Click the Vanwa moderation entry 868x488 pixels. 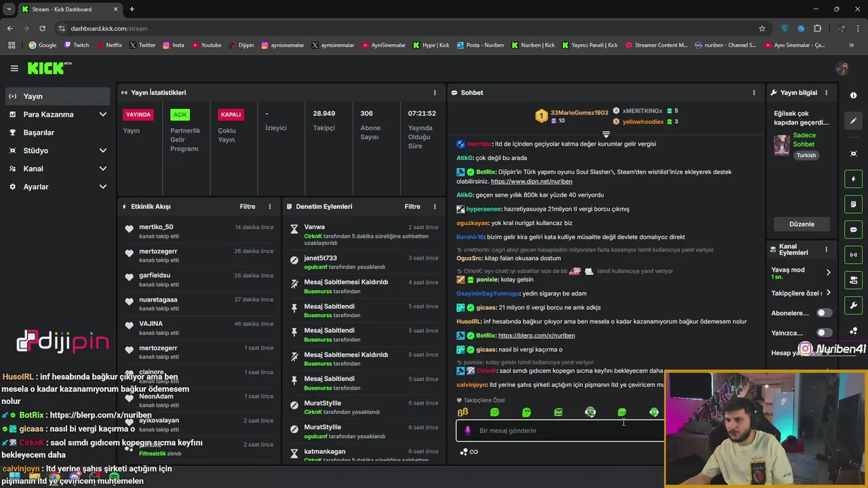click(364, 235)
